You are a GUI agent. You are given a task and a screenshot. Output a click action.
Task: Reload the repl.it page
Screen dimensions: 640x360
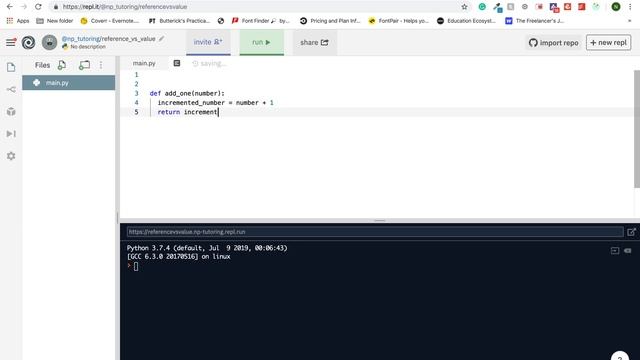38,7
